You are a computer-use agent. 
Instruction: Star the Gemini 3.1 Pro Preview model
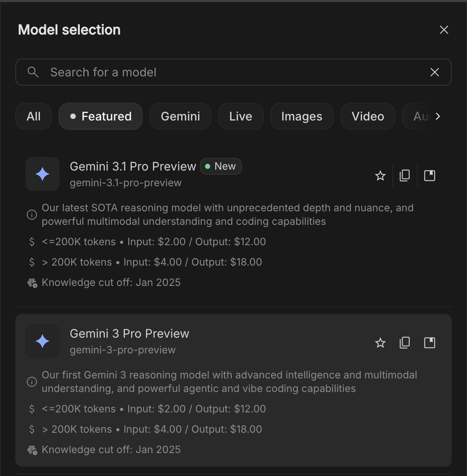pos(380,176)
